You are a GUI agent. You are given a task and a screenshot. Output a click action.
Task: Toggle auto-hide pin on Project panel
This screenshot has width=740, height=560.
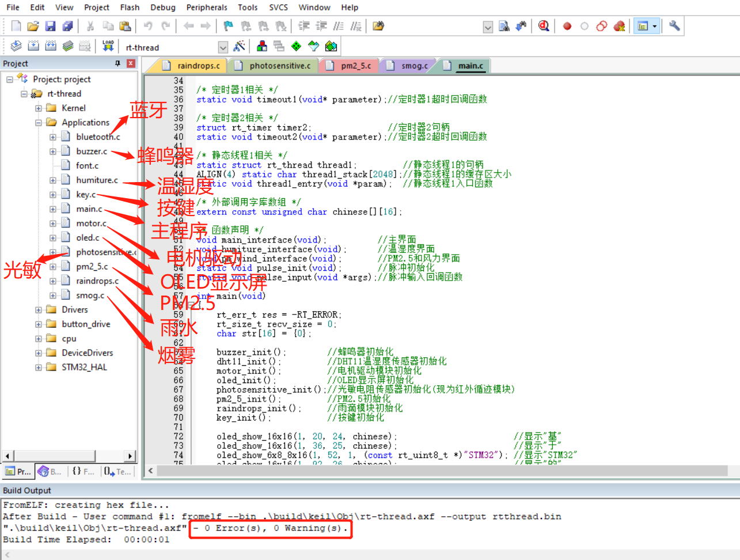[117, 63]
